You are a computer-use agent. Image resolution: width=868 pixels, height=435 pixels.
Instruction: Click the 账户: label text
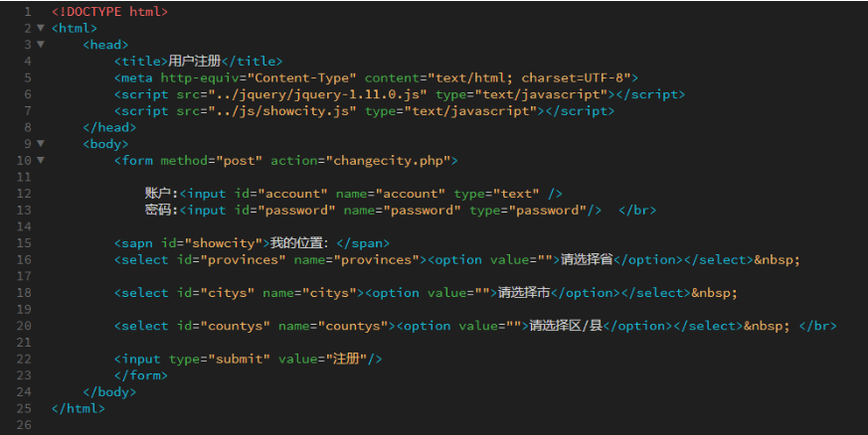[x=162, y=194]
